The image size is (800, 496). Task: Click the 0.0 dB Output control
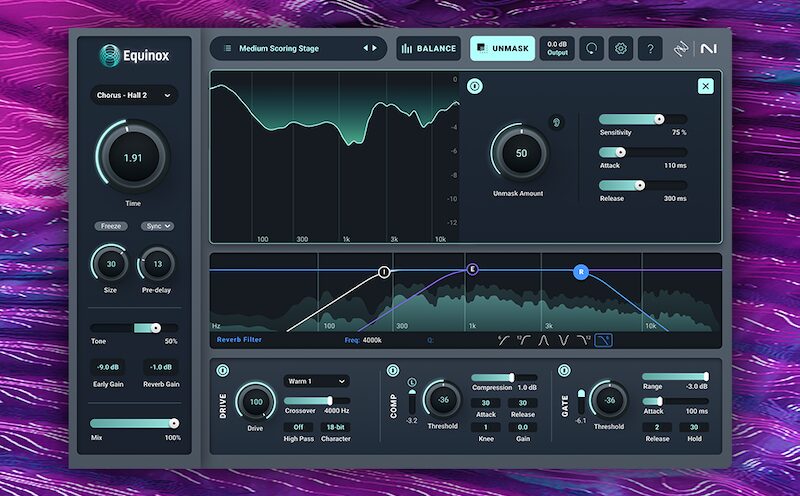click(557, 48)
